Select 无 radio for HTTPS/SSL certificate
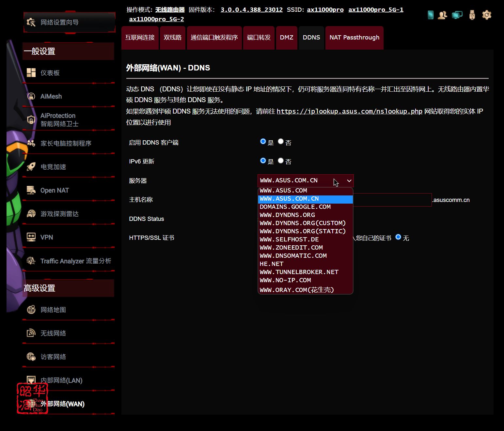The image size is (504, 431). [x=398, y=237]
